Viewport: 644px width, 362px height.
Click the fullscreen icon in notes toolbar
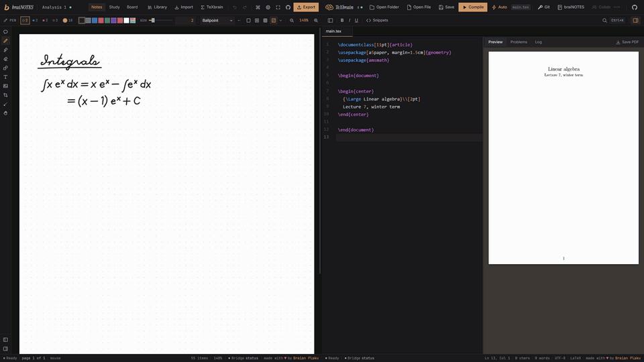coord(278,7)
